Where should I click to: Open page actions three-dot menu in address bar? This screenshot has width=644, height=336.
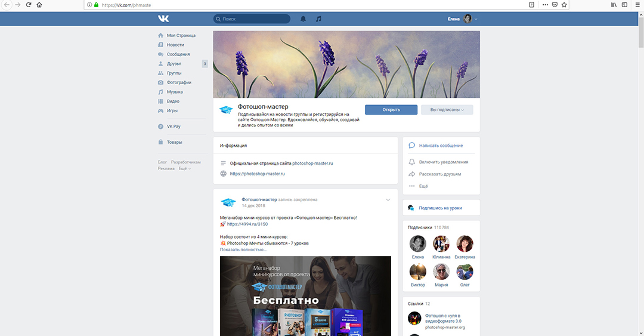pyautogui.click(x=545, y=5)
